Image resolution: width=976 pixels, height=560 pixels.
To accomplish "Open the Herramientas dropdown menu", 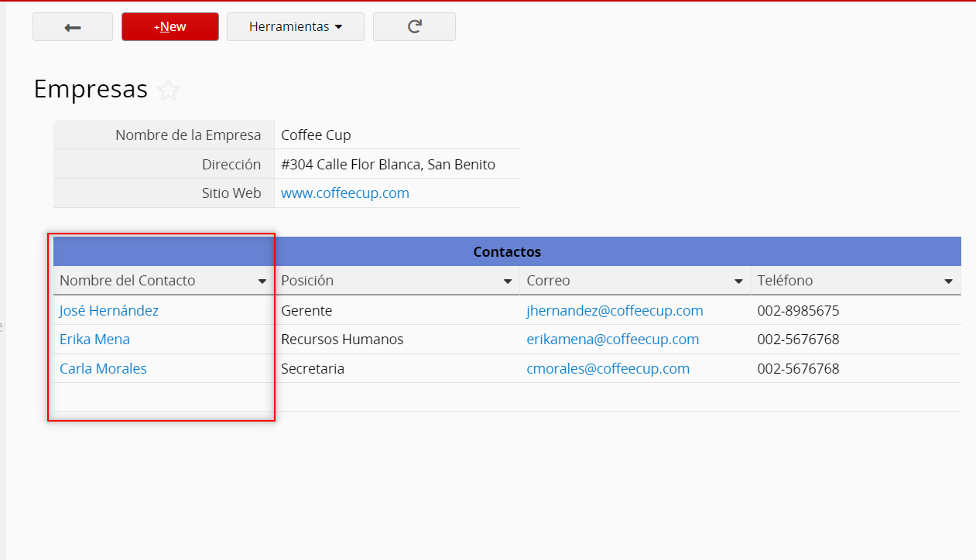I will pos(295,27).
